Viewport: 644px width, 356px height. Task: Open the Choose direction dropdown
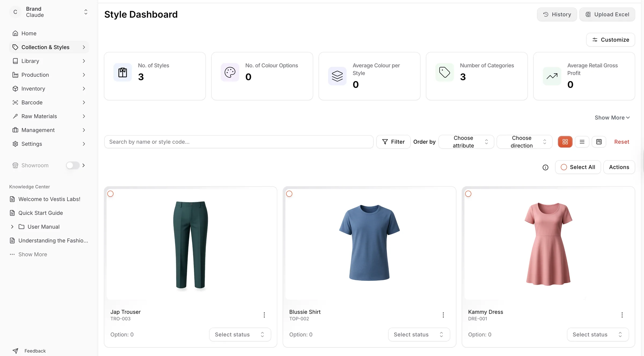click(524, 142)
